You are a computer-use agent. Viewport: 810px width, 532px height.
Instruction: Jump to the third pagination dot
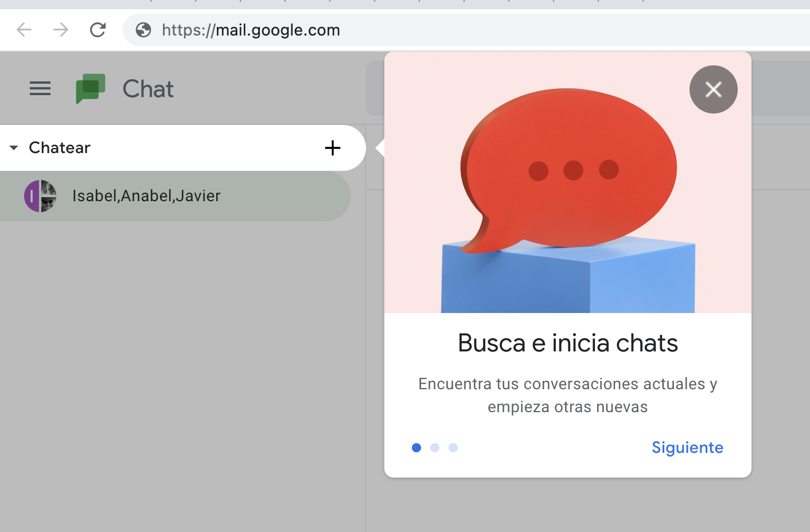[x=453, y=448]
